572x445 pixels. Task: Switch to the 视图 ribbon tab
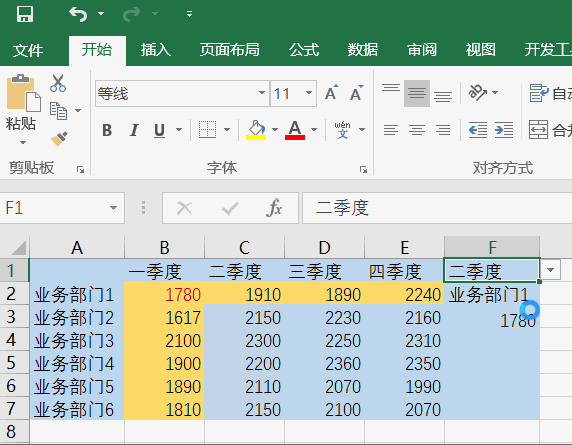(480, 50)
